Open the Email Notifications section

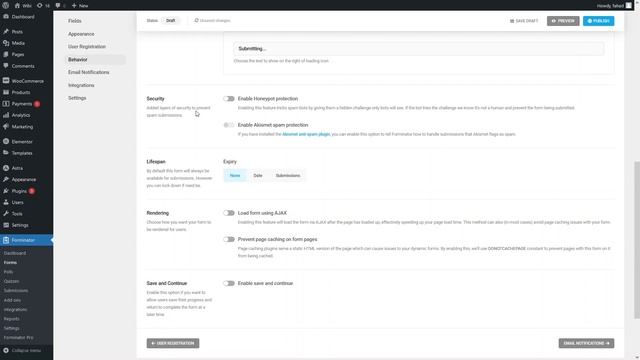point(89,72)
